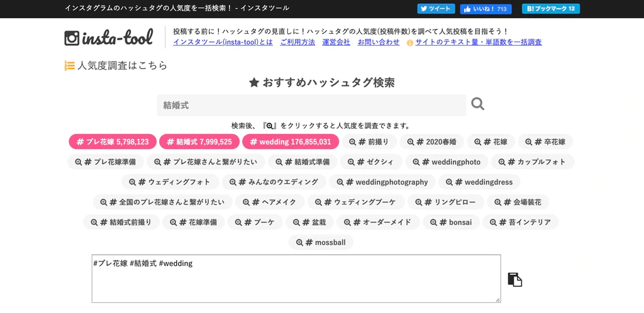The image size is (644, 313).
Task: Open the インスタツール(insta-tool)とは link
Action: point(223,42)
